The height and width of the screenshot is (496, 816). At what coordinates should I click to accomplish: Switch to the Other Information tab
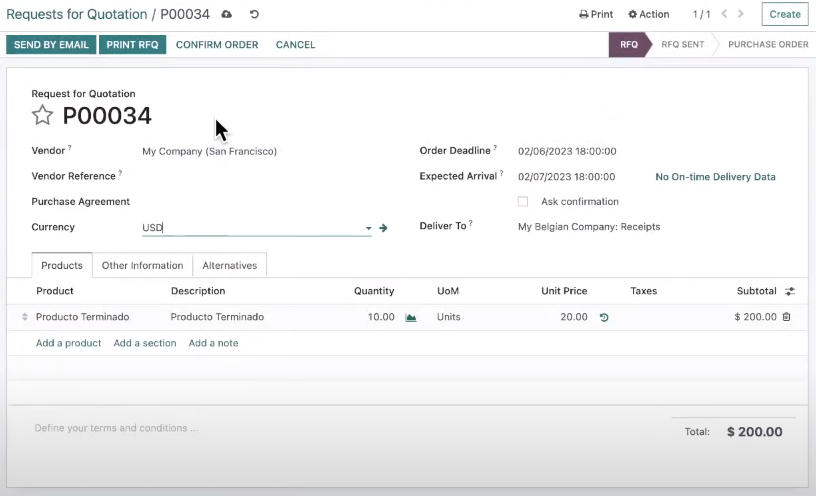point(142,266)
